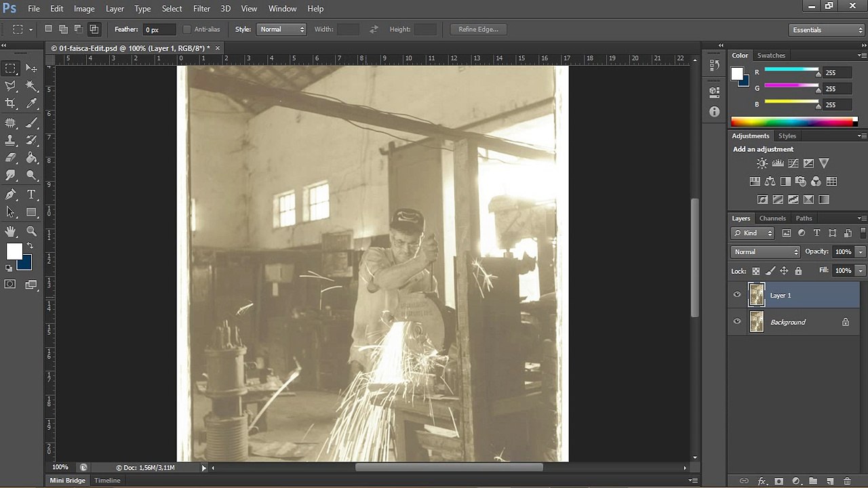
Task: Click the Refine Edge button
Action: (478, 30)
